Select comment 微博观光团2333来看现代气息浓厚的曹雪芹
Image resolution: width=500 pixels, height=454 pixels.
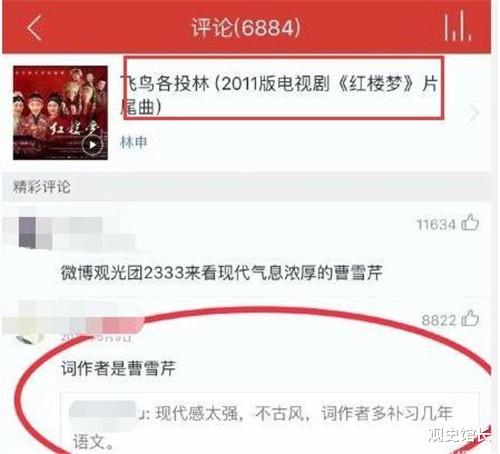point(221,273)
